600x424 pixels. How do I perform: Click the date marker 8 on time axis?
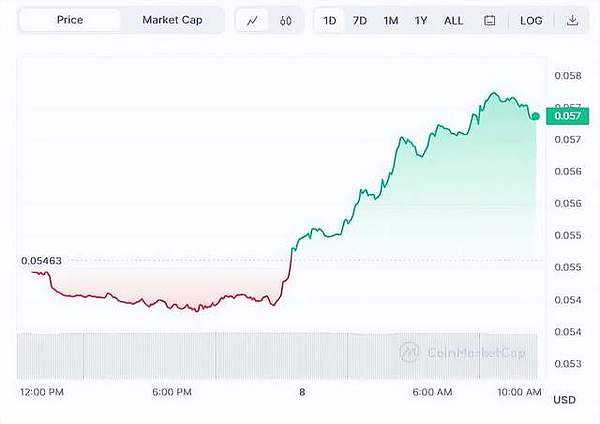[302, 392]
